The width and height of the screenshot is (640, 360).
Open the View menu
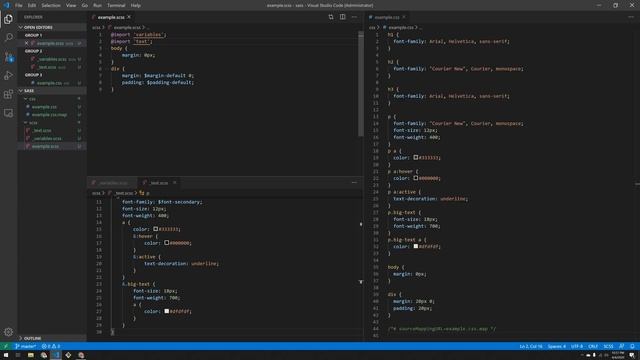point(71,5)
